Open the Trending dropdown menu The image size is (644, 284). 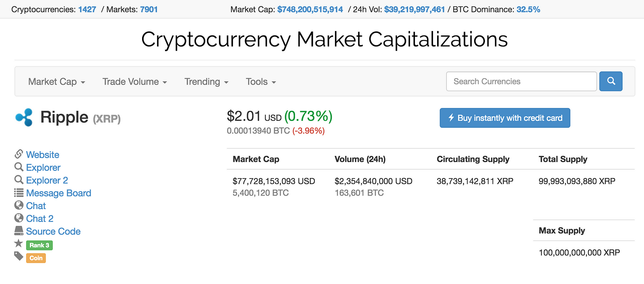tap(206, 82)
